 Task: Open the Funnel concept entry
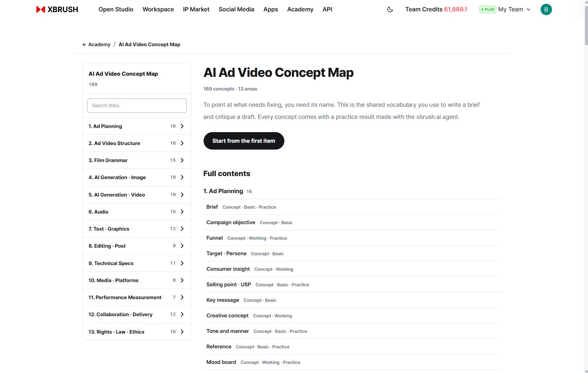click(x=352, y=238)
